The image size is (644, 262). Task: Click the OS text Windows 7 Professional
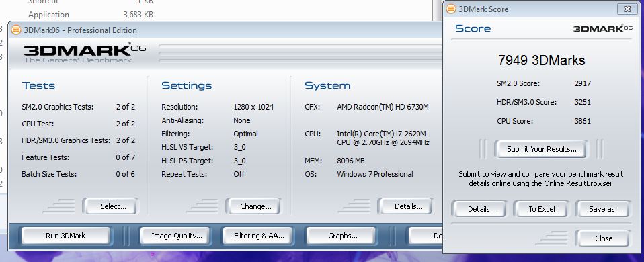(x=375, y=174)
